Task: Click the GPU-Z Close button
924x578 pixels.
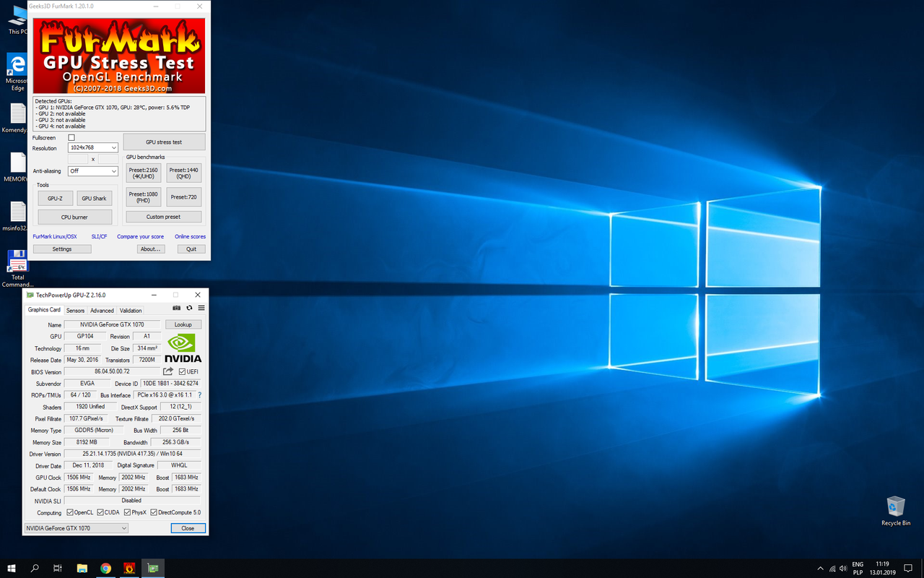Action: (x=188, y=528)
